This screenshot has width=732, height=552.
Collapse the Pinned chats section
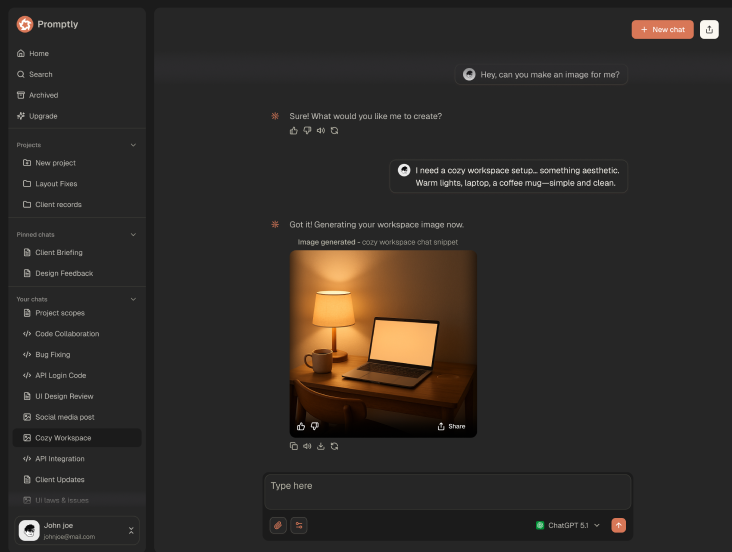pyautogui.click(x=133, y=234)
